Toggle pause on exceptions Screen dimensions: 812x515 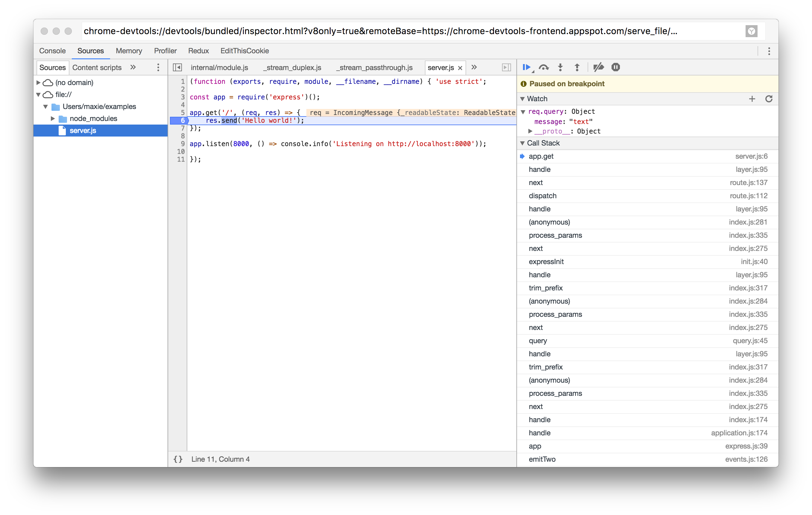point(616,67)
